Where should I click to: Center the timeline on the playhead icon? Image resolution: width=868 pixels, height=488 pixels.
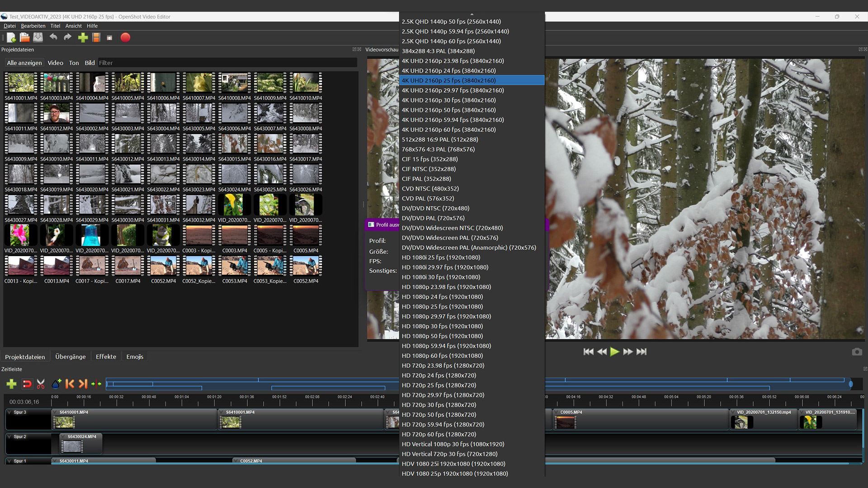tap(96, 384)
